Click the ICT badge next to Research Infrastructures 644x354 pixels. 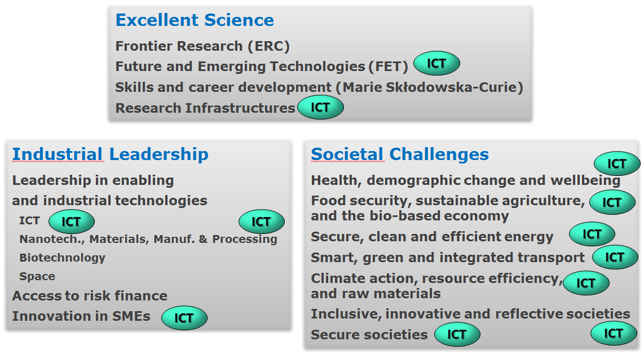tap(320, 107)
